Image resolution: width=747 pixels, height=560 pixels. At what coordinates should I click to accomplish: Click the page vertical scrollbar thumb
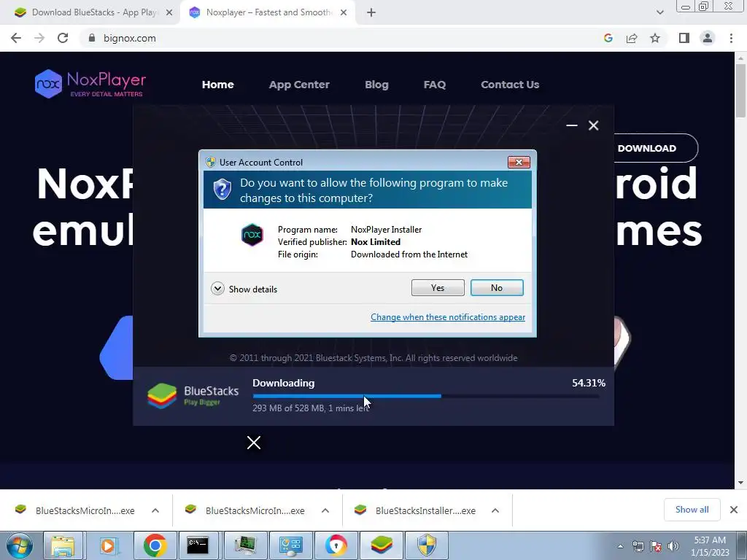point(740,90)
